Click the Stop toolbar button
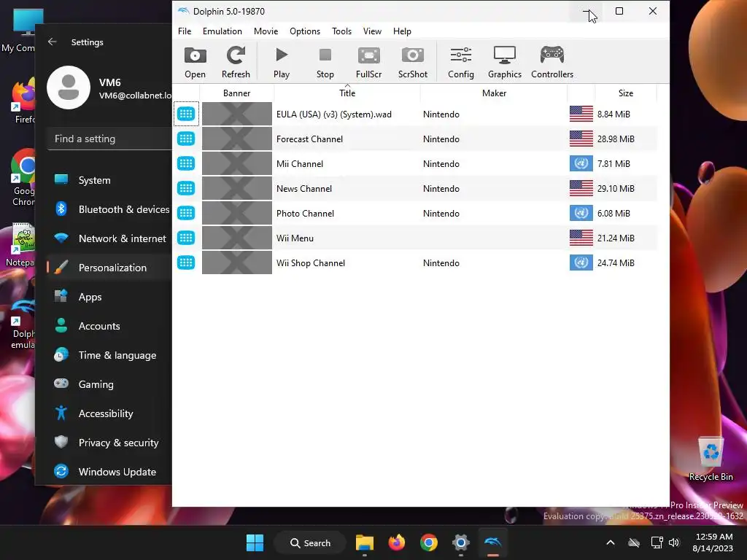This screenshot has width=747, height=560. [x=325, y=63]
